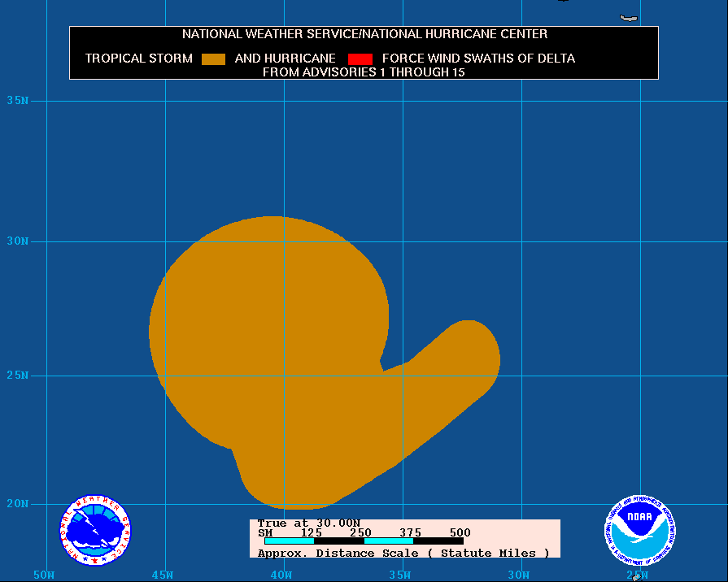Click the '25N' latitude label
The width and height of the screenshot is (728, 582).
click(x=18, y=375)
